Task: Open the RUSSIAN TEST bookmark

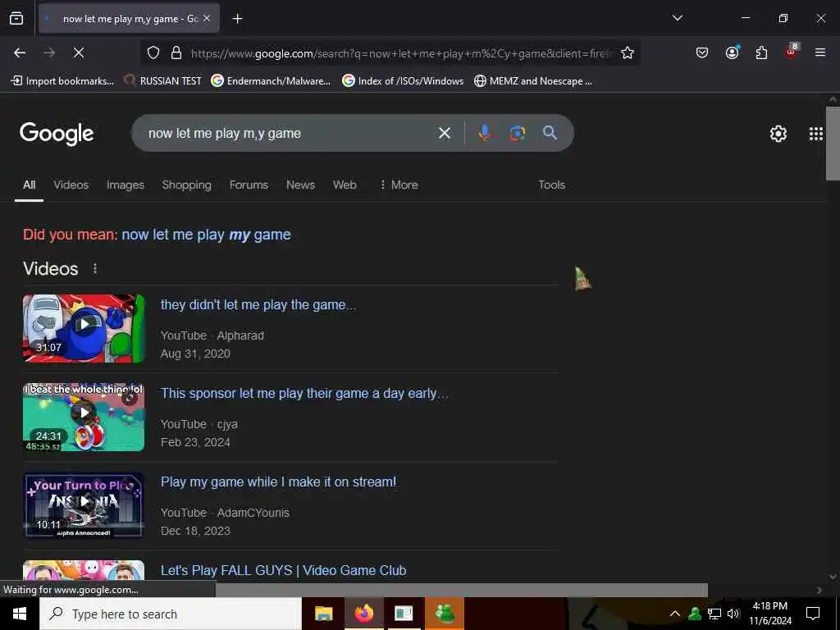Action: tap(162, 81)
